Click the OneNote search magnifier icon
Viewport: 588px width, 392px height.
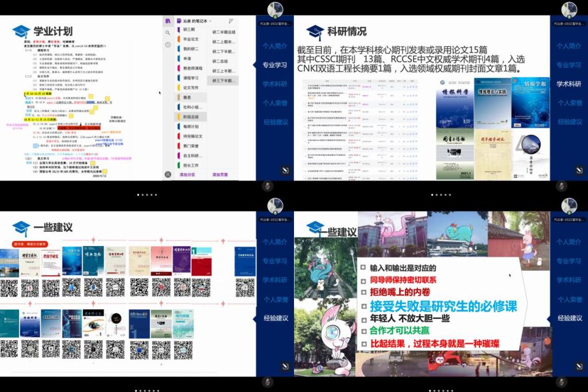[168, 33]
